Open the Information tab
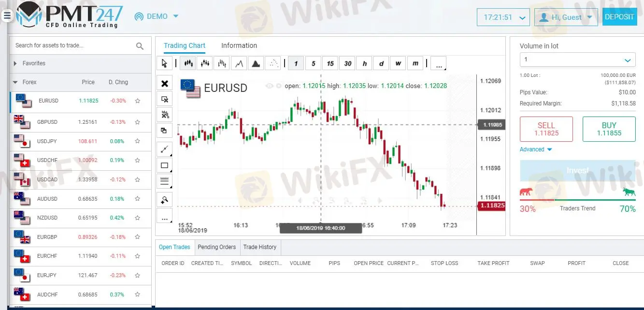Screen dimensions: 644x310 coord(239,45)
